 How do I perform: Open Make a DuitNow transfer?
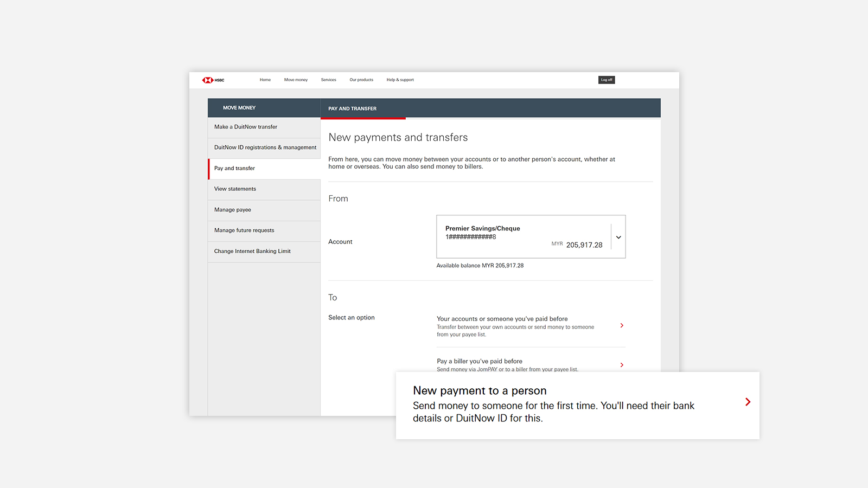point(264,127)
